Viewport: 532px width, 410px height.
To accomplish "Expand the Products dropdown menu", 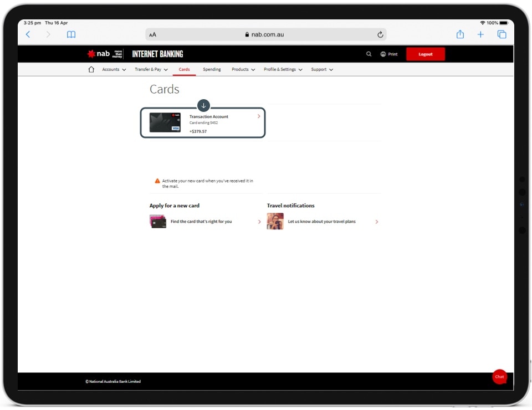I will 243,70.
